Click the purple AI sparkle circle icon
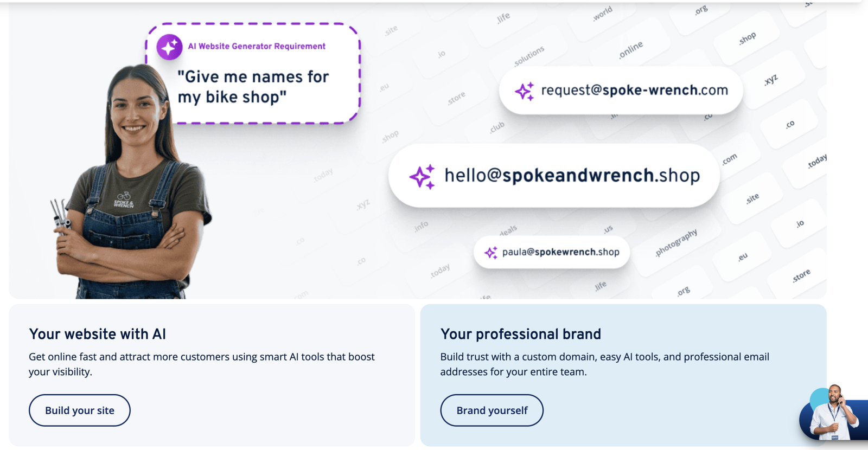 click(169, 47)
